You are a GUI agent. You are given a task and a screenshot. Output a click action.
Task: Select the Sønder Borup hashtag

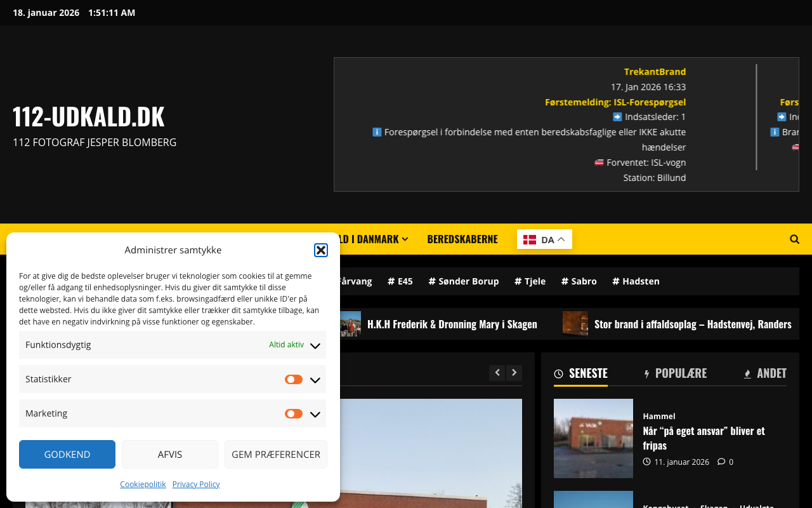click(x=464, y=281)
